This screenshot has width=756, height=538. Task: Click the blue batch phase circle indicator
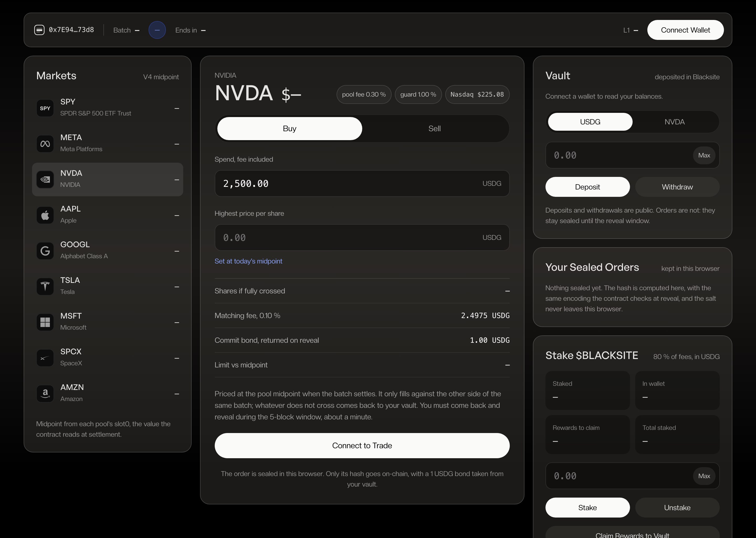pyautogui.click(x=157, y=30)
